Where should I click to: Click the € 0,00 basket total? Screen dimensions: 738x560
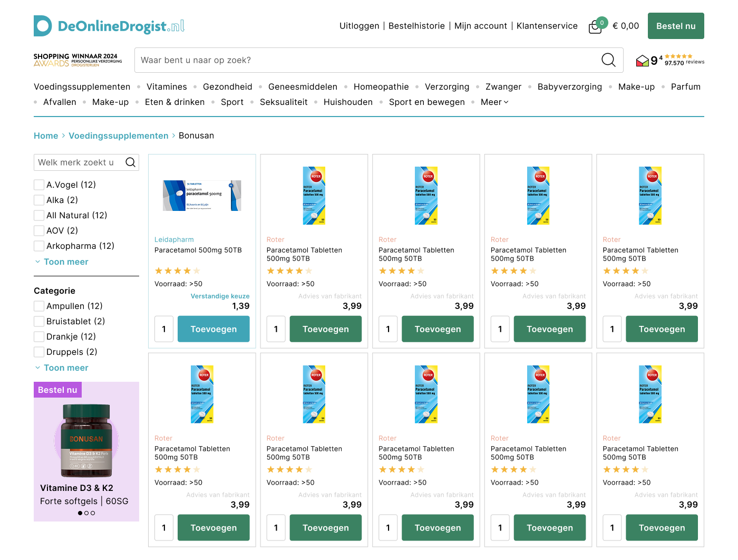point(626,26)
